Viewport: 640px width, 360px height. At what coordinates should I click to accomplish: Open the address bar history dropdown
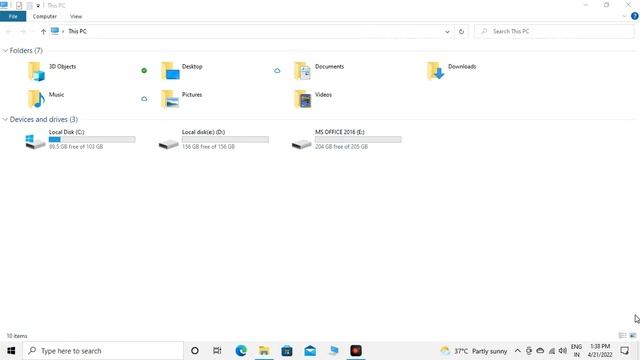(447, 31)
